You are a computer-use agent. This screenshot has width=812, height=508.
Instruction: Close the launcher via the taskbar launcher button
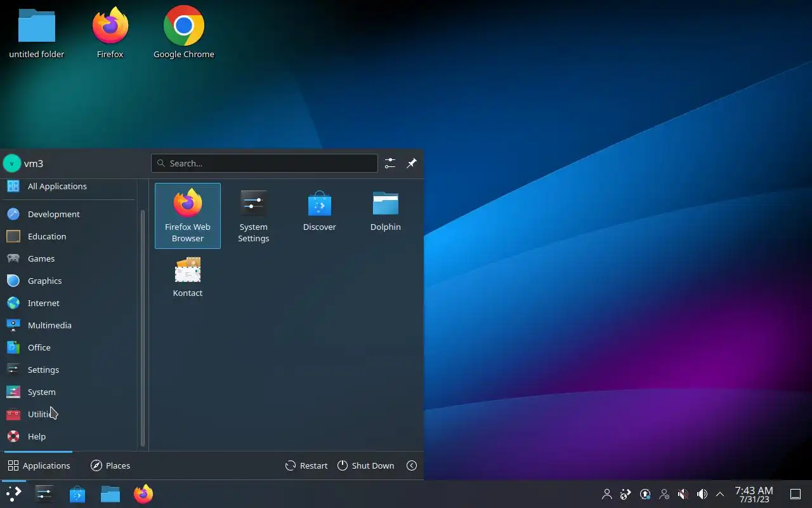point(13,494)
